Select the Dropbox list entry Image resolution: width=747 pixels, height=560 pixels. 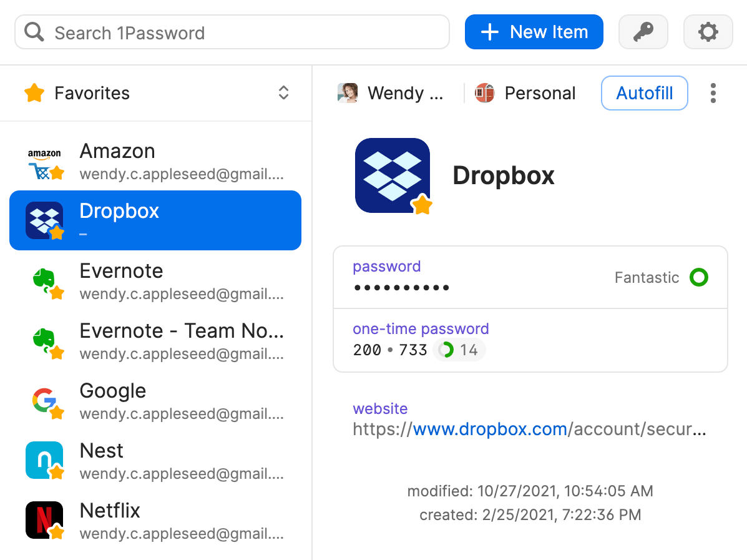pos(155,220)
